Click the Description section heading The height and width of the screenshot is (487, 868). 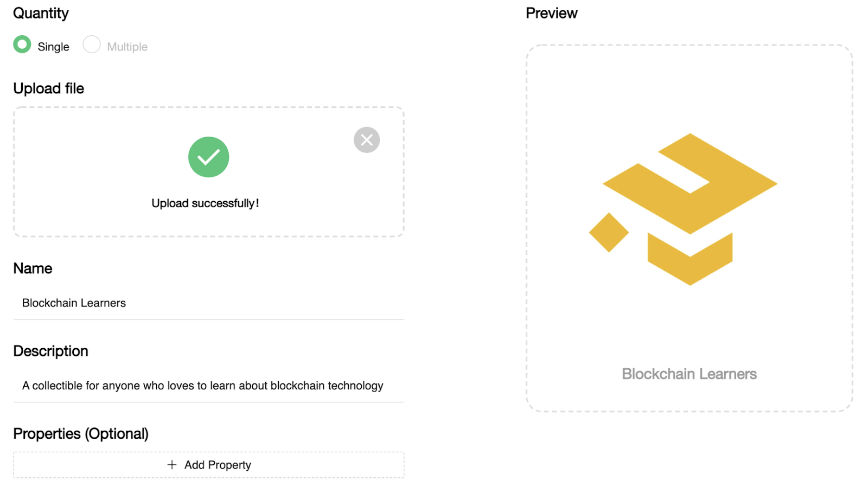pos(50,351)
